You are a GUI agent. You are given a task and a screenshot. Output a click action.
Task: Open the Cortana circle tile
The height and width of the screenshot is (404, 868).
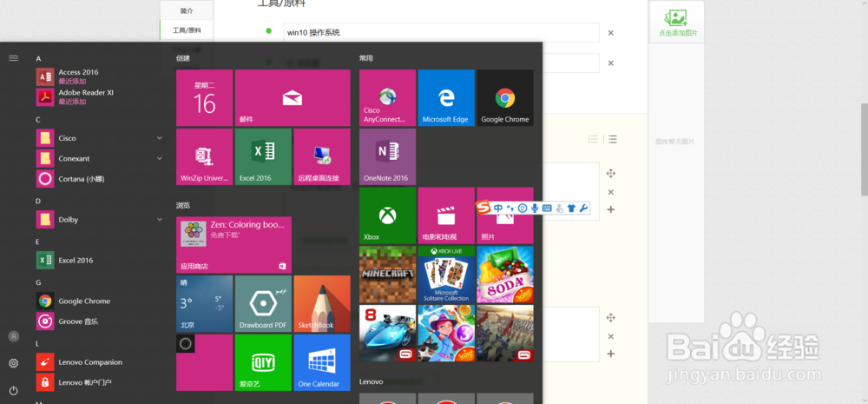click(x=204, y=362)
